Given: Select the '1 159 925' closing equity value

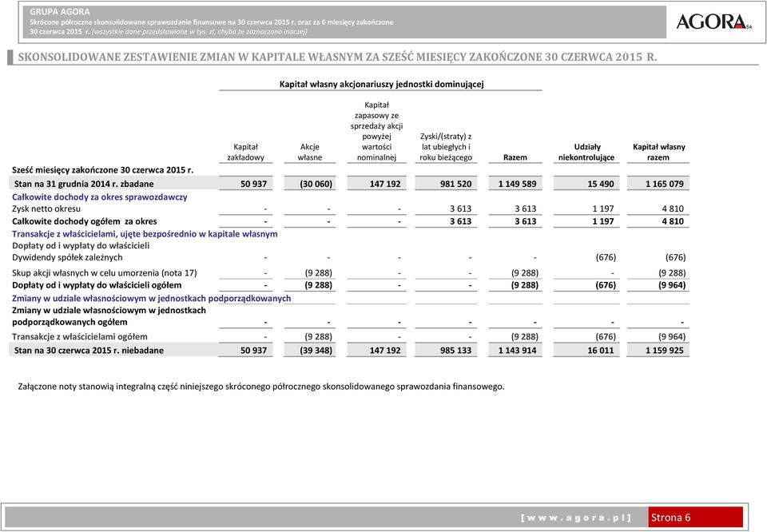Looking at the screenshot, I should (x=664, y=350).
